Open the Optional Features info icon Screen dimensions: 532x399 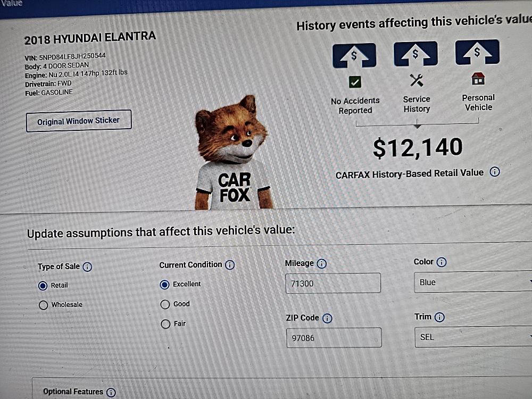111,392
